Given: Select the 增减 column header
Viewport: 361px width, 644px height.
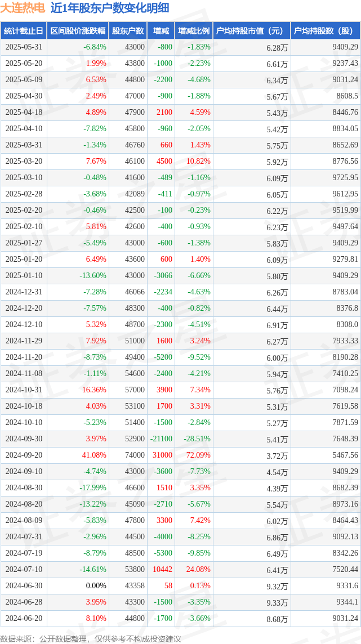Looking at the screenshot, I should 160,31.
